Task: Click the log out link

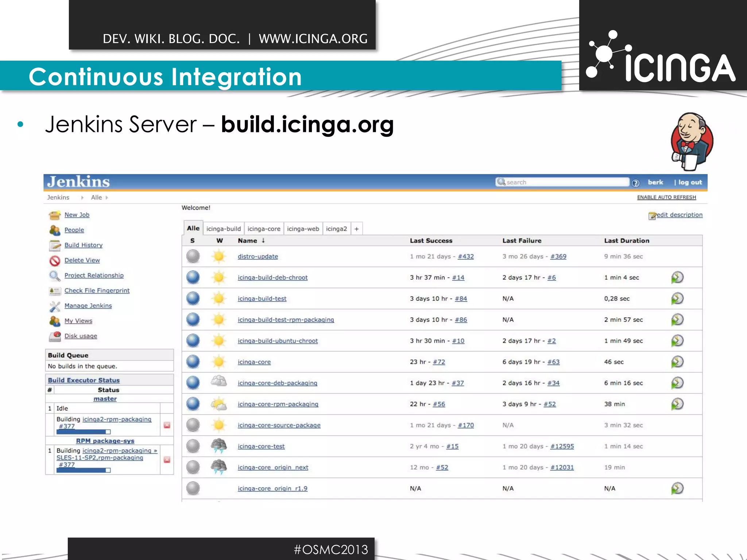Action: (x=690, y=182)
